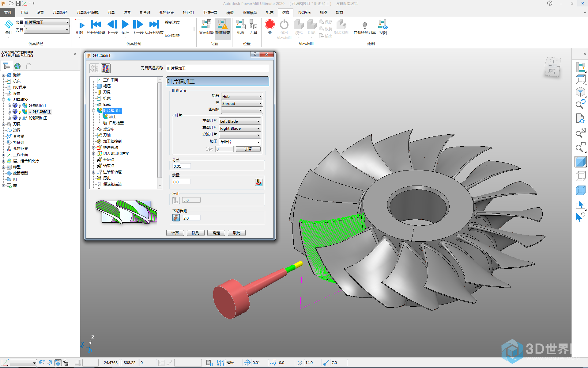This screenshot has height=368, width=588.
Task: Click the recycle bin icon in explorer
Action: 28,66
